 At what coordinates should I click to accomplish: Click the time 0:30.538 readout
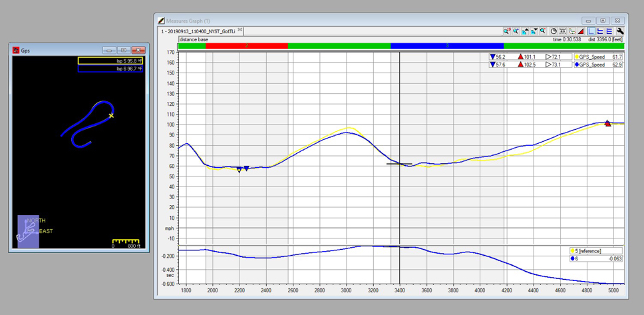(567, 39)
